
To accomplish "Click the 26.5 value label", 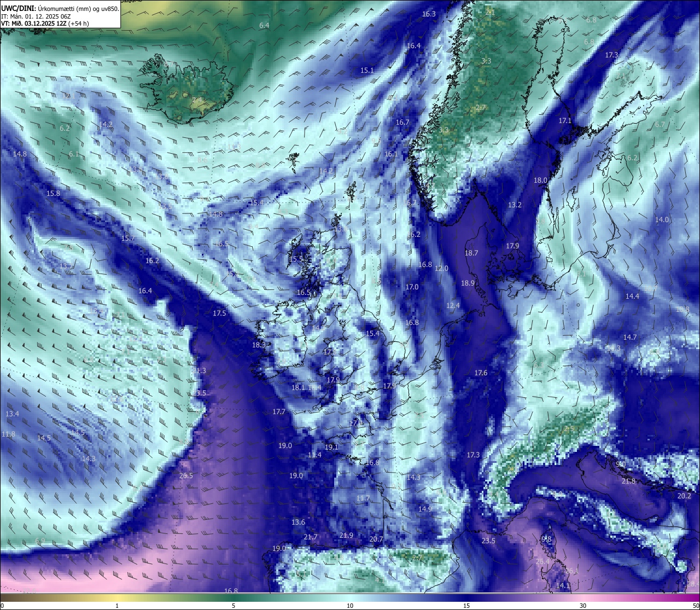I will coord(186,476).
